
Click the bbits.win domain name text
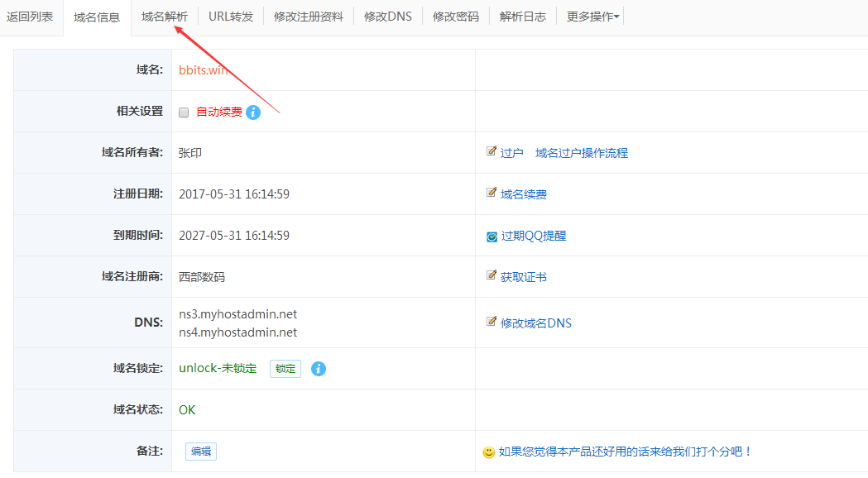point(203,70)
